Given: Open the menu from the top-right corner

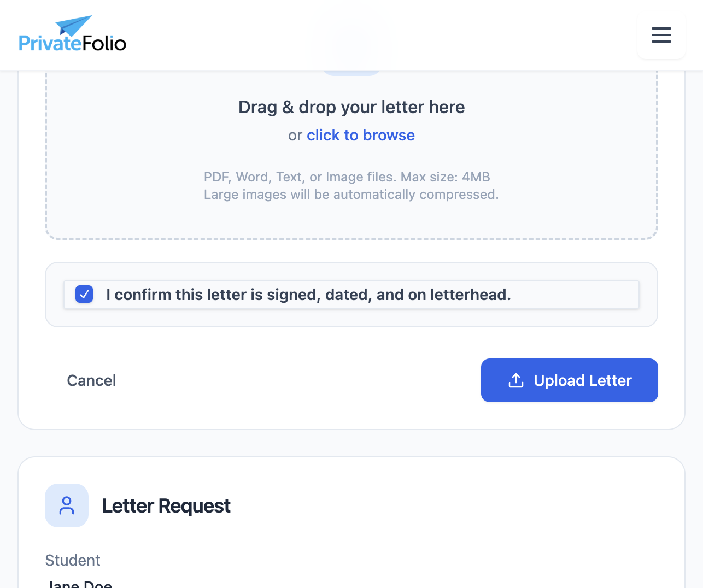Looking at the screenshot, I should [661, 35].
